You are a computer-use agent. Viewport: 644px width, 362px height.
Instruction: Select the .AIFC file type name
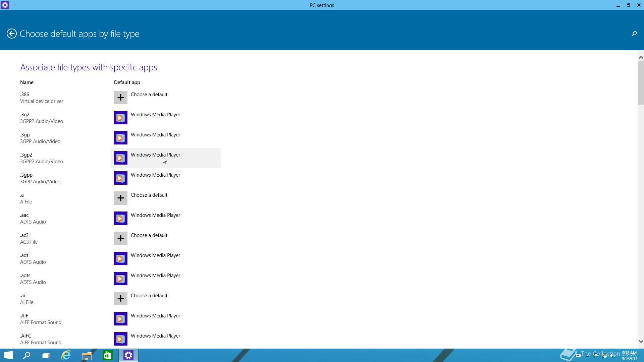(25, 336)
